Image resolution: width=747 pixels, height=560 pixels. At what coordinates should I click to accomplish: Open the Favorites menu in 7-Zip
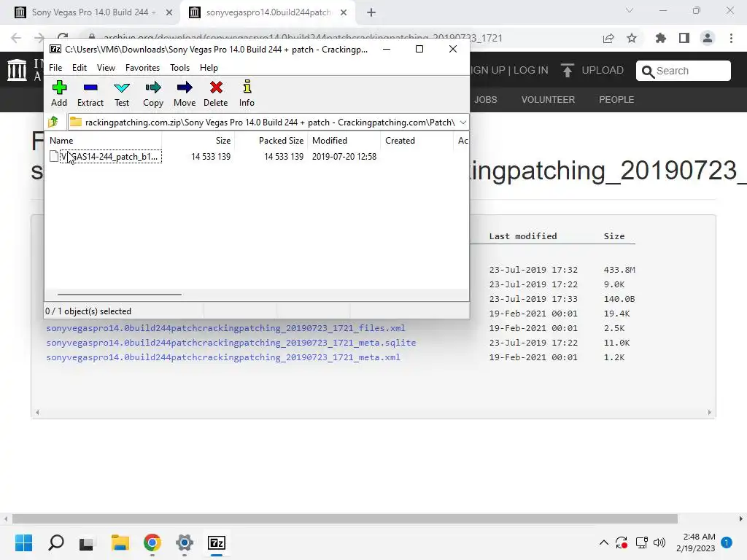click(142, 68)
